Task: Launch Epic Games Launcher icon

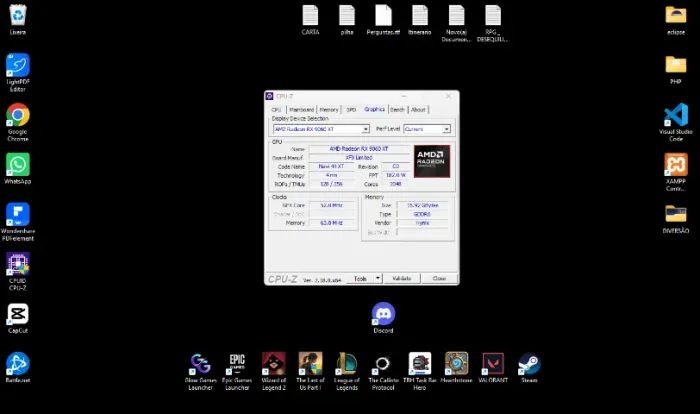Action: click(x=237, y=372)
